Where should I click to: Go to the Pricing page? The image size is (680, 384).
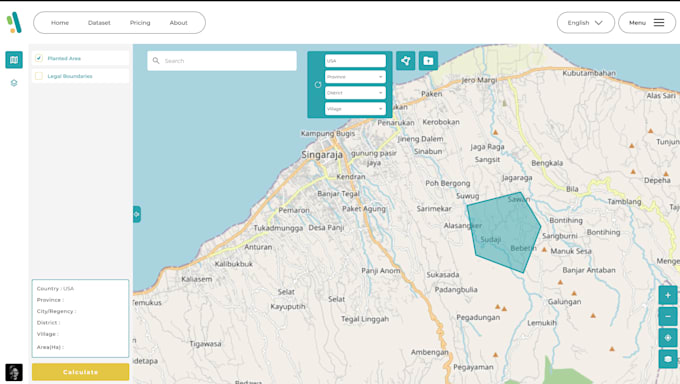[x=140, y=23]
